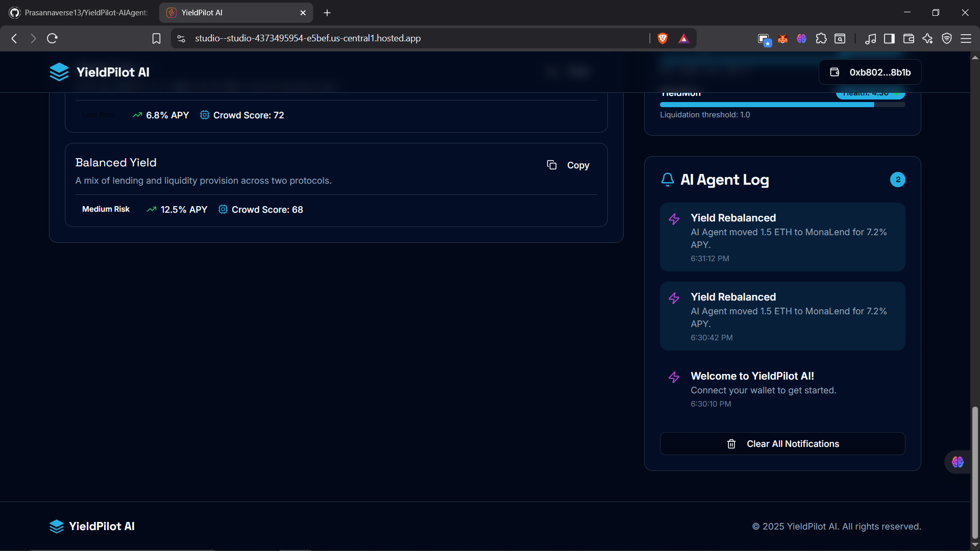The width and height of the screenshot is (980, 551).
Task: Click the Brave VPN shield icon
Action: (947, 38)
